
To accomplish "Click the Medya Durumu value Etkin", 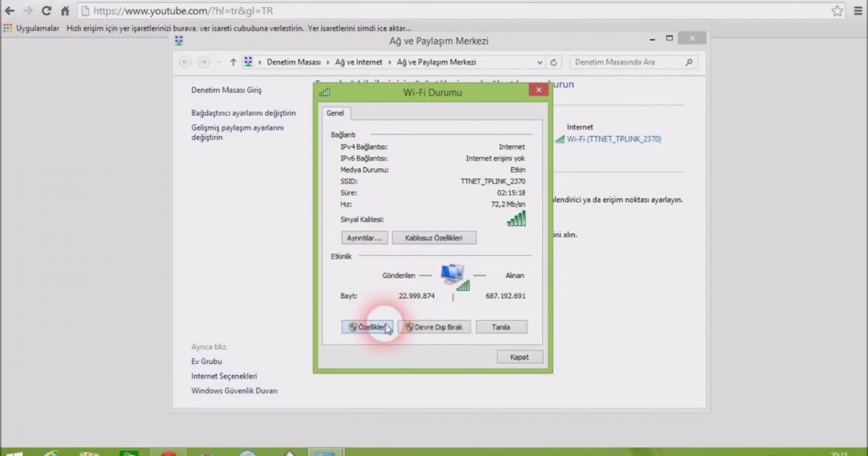I will [x=518, y=170].
